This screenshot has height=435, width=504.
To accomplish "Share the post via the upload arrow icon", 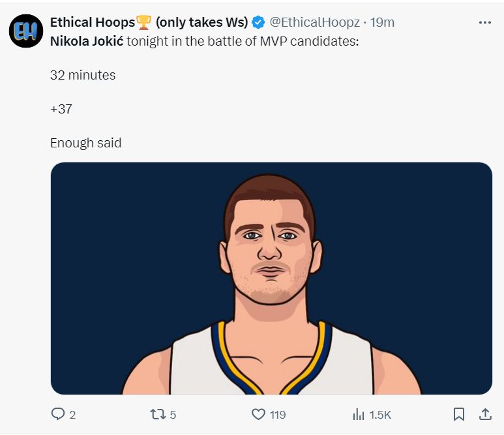I will [485, 414].
